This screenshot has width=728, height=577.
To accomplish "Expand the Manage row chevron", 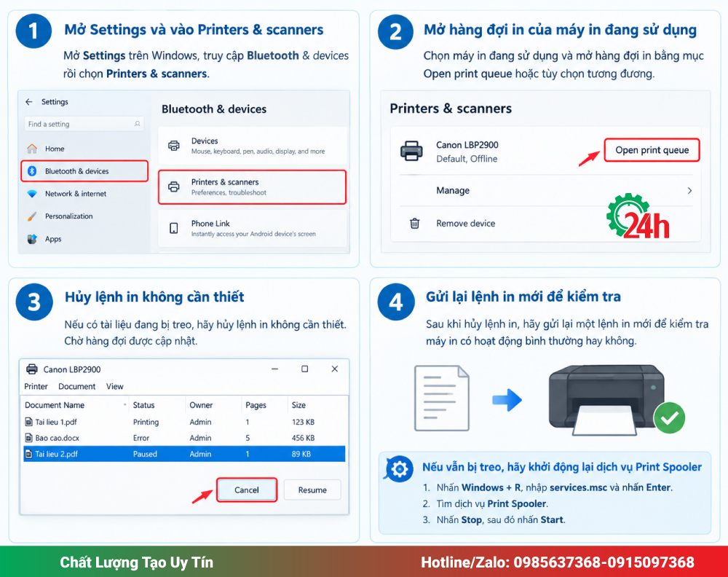I will tap(689, 190).
